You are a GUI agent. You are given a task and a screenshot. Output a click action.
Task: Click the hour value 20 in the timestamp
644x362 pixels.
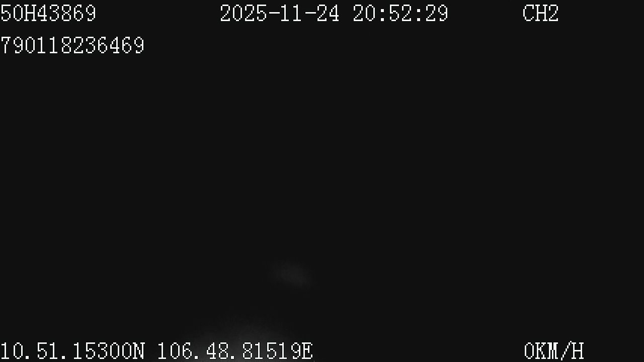point(364,14)
